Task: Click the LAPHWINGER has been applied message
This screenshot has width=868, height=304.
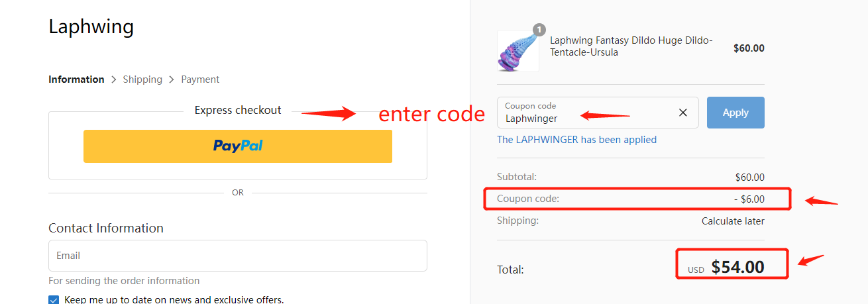Action: click(576, 140)
